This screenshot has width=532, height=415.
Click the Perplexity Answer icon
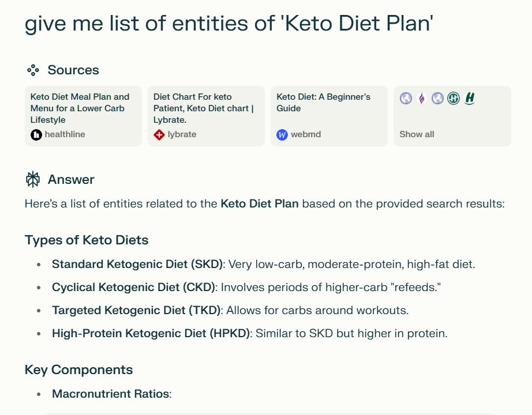pos(33,180)
